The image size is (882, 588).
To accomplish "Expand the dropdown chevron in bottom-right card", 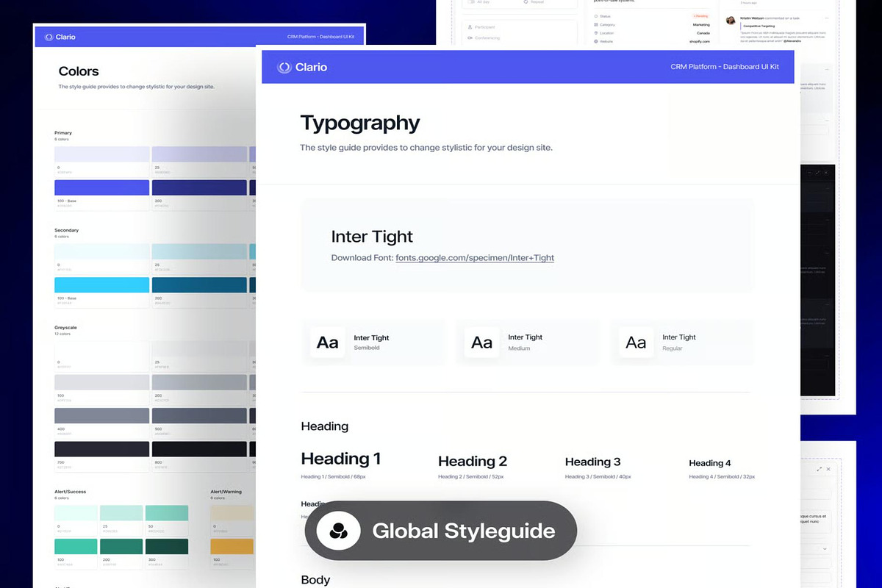I will coord(825,549).
